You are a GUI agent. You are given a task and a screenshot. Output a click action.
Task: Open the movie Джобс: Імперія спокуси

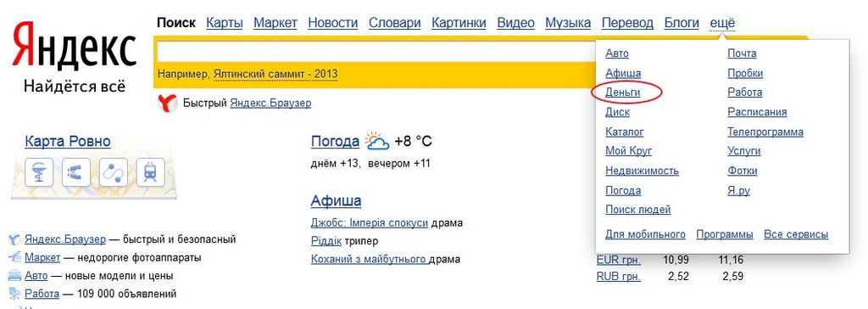coord(370,223)
